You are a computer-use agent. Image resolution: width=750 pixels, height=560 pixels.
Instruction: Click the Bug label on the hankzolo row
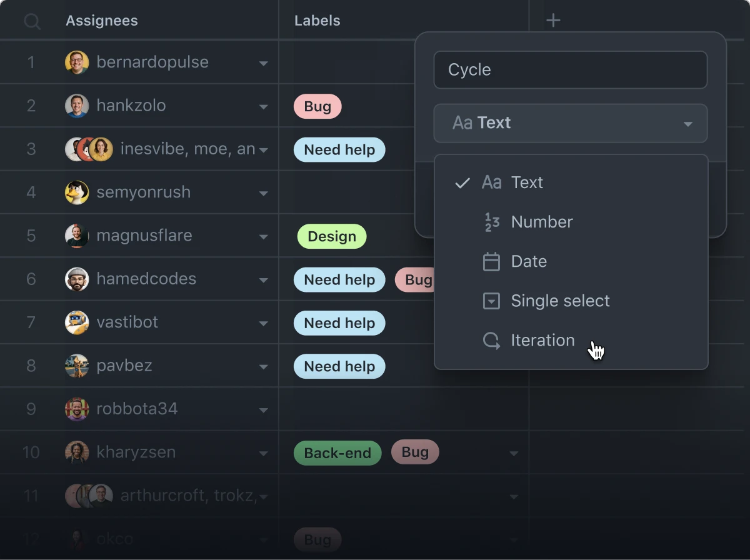(x=317, y=106)
